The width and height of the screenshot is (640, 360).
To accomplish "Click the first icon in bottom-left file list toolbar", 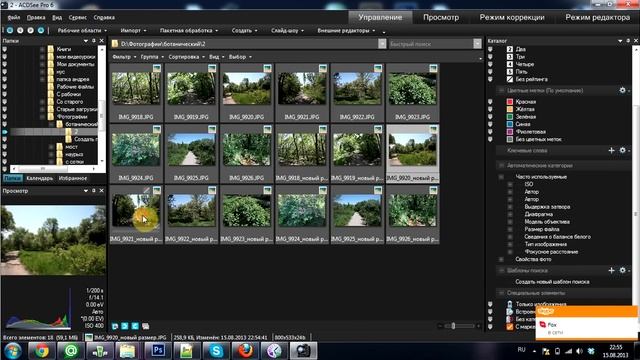I will [x=115, y=326].
